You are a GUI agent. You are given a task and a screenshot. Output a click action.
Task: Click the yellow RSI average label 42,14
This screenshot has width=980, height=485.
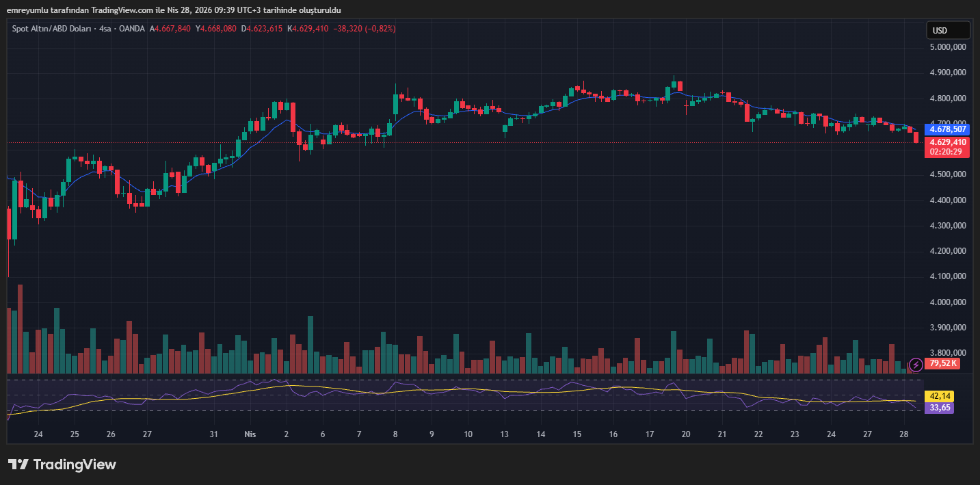[x=938, y=396]
